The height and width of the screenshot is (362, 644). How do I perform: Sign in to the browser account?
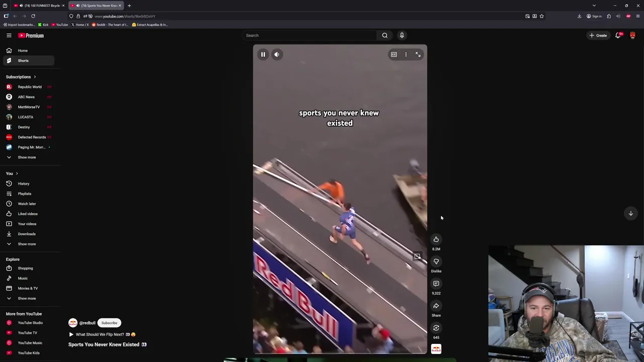click(x=595, y=16)
